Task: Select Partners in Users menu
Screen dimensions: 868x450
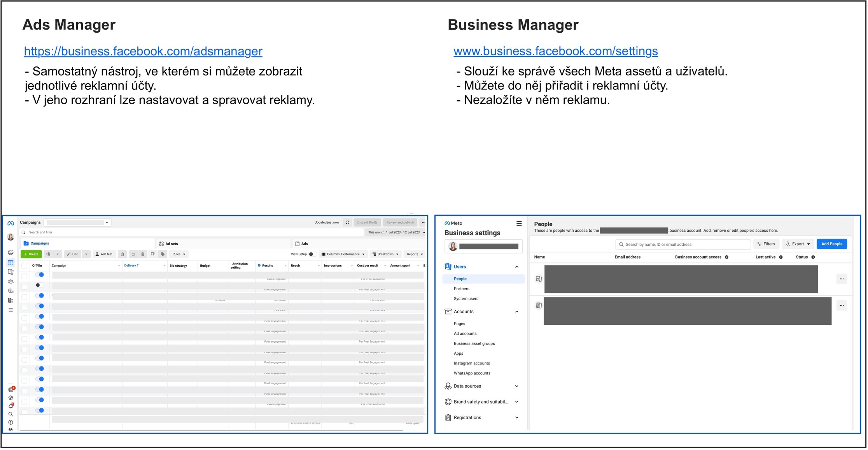Action: 461,289
